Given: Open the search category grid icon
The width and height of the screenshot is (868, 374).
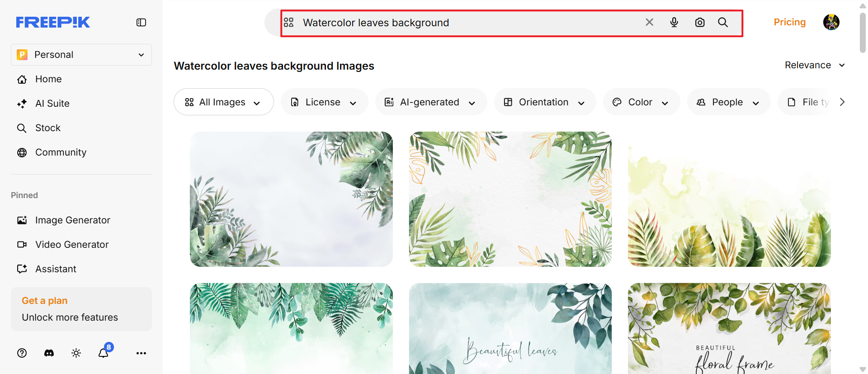Looking at the screenshot, I should 289,22.
